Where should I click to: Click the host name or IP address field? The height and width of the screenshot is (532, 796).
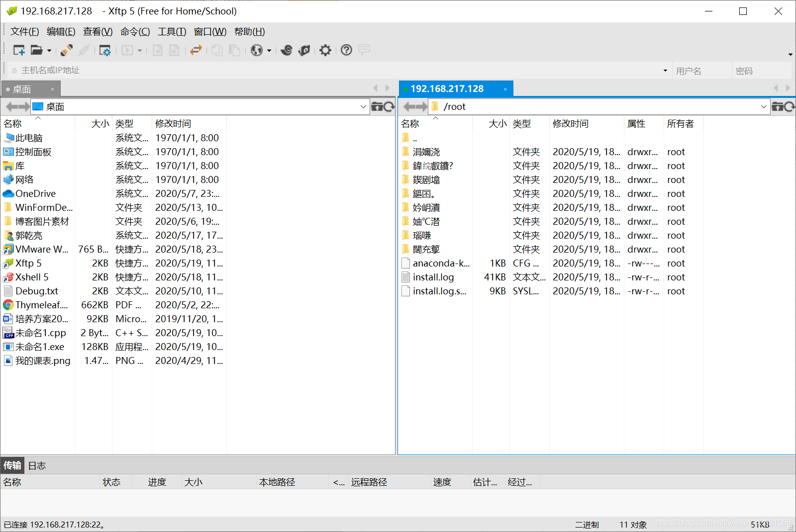pos(338,71)
